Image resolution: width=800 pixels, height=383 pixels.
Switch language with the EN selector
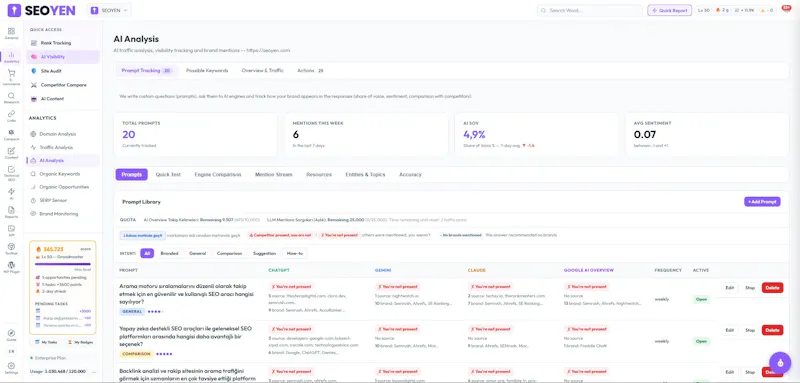coord(11,351)
